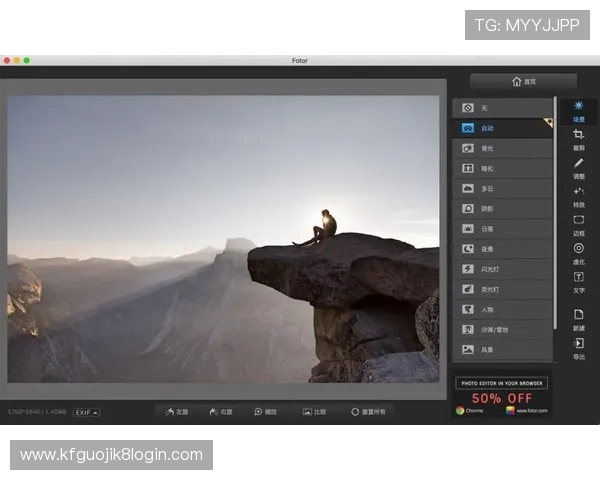Image resolution: width=600 pixels, height=480 pixels.
Task: Open the Effects (特效) panel
Action: [x=578, y=195]
